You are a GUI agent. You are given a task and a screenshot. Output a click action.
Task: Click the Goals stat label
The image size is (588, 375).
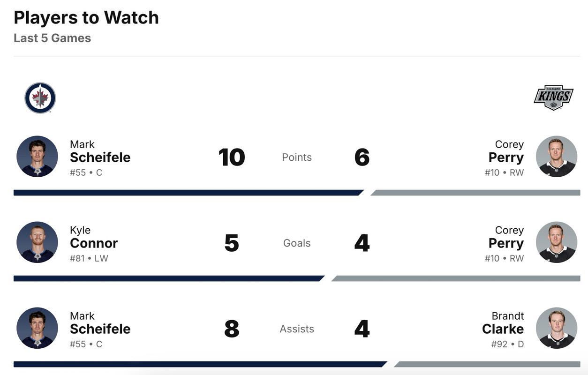(x=297, y=243)
